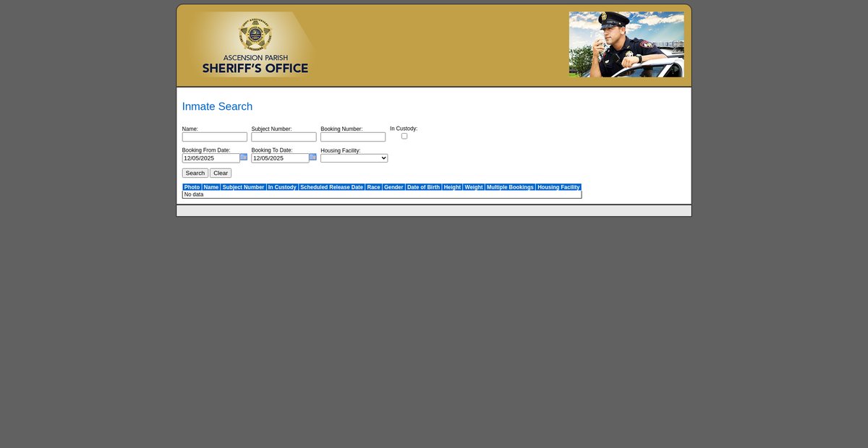Screen dimensions: 868x448
Task: Toggle the In Custody checkbox
Action: [x=404, y=136]
